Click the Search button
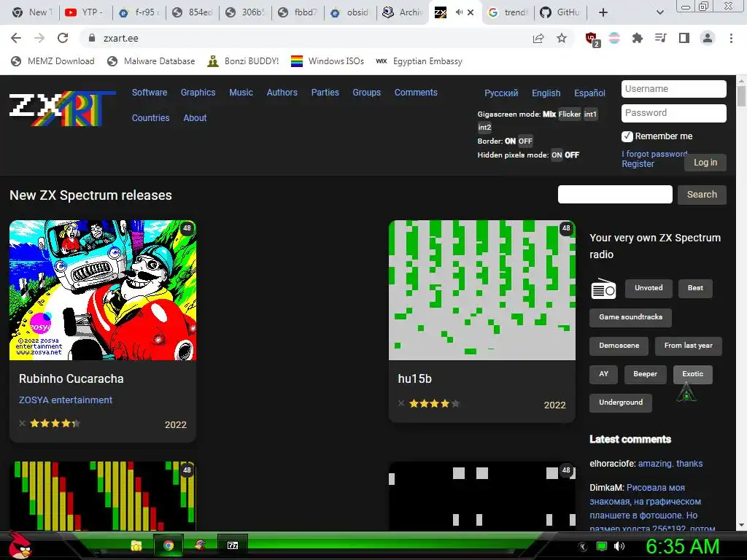 (x=702, y=195)
